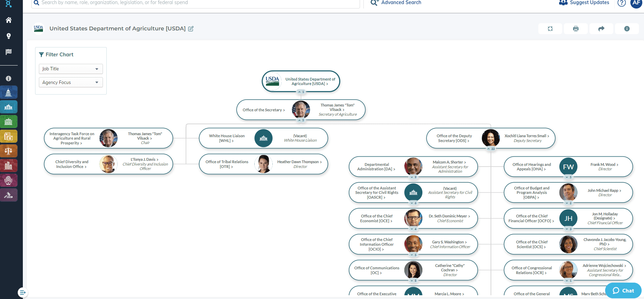Collapse Office of the Deputy Secretary's 22 children
The height and width of the screenshot is (299, 644).
(491, 149)
